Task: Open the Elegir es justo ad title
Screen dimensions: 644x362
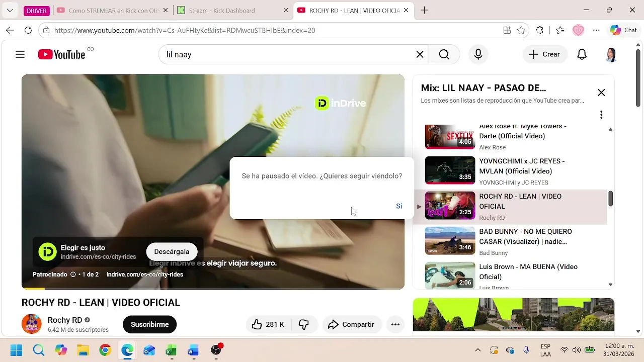Action: point(83,247)
